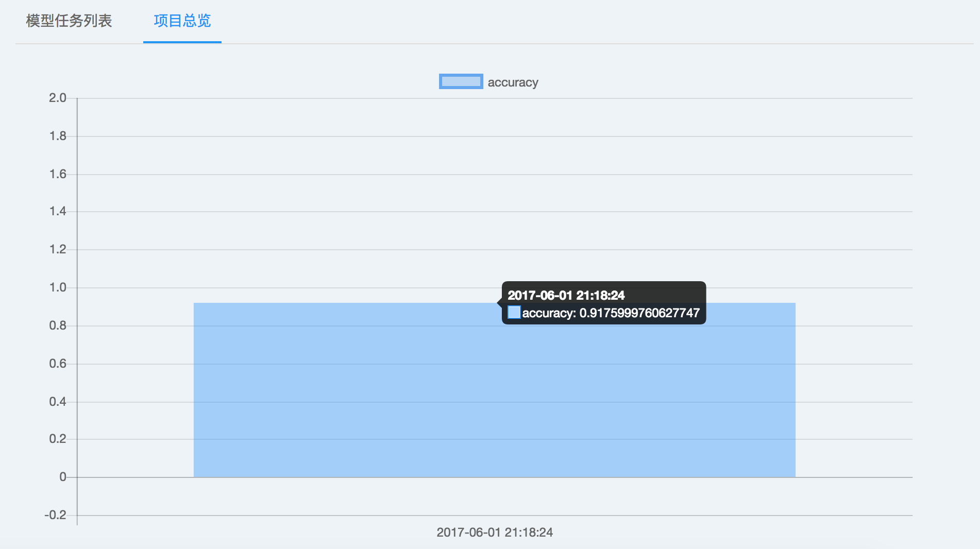The height and width of the screenshot is (549, 980).
Task: Click the 0.8 y-axis tick label
Action: pyautogui.click(x=58, y=325)
